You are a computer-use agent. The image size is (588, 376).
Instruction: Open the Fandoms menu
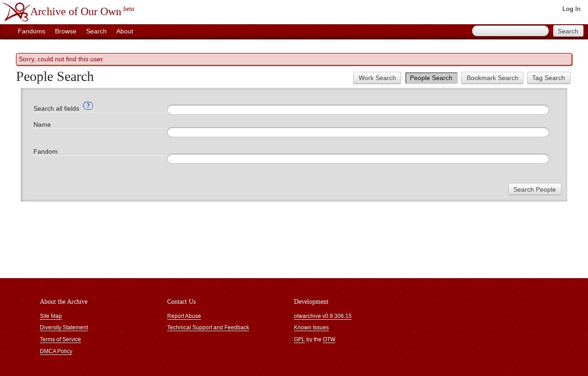[x=32, y=32]
